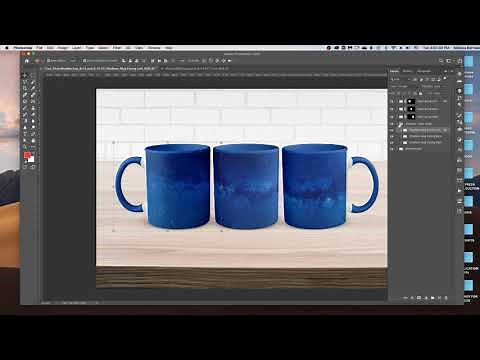Toggle visibility of the highlighted smart object layer
This screenshot has height=360, width=480.
pyautogui.click(x=392, y=130)
